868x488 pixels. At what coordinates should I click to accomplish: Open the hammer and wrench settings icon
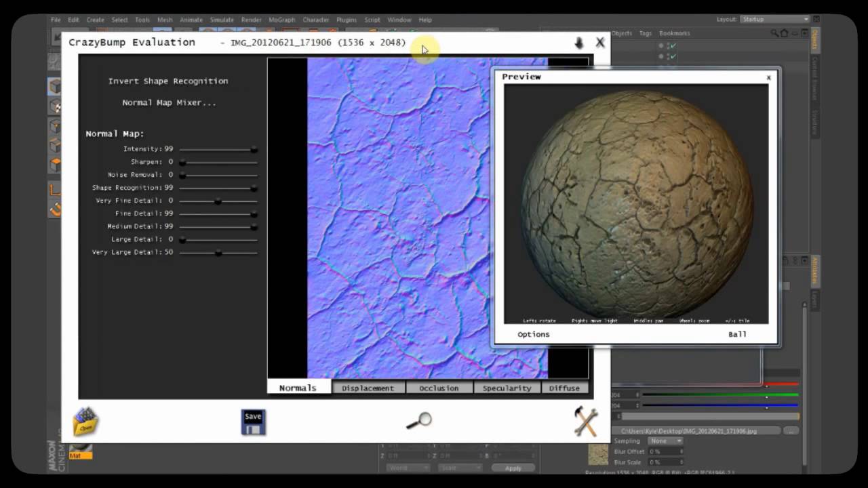(585, 421)
